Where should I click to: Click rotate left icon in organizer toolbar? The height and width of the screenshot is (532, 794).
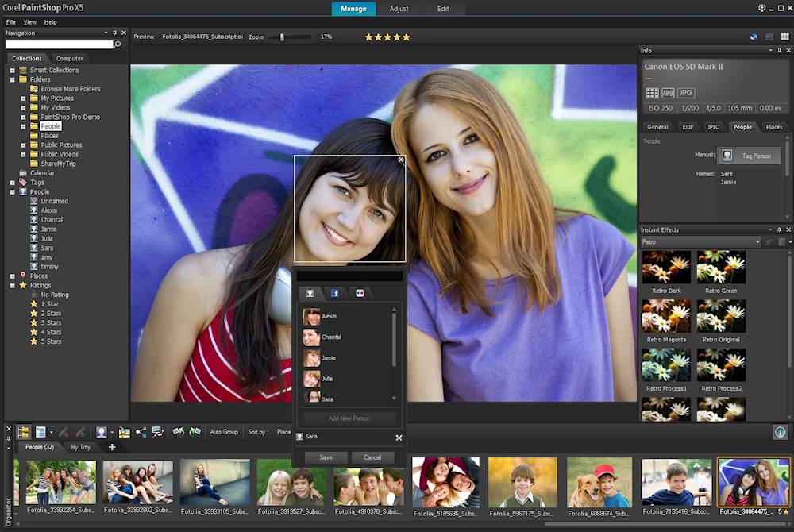pyautogui.click(x=178, y=432)
